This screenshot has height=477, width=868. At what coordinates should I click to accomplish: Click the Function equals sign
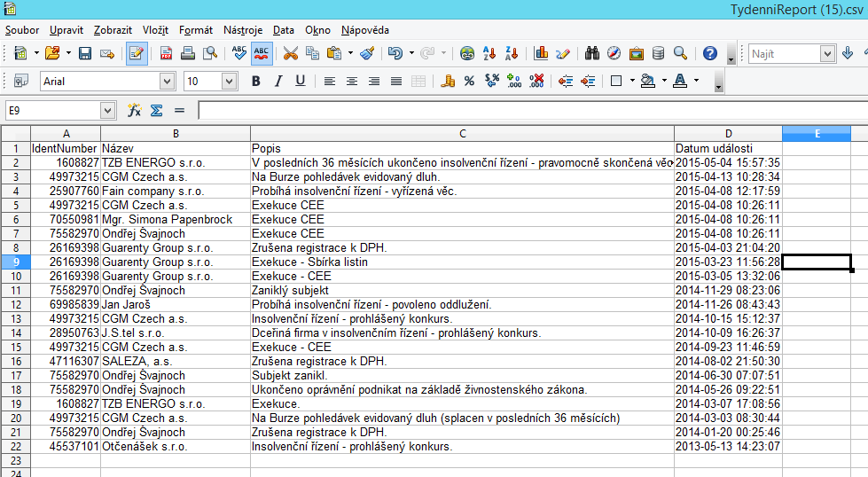(x=179, y=110)
